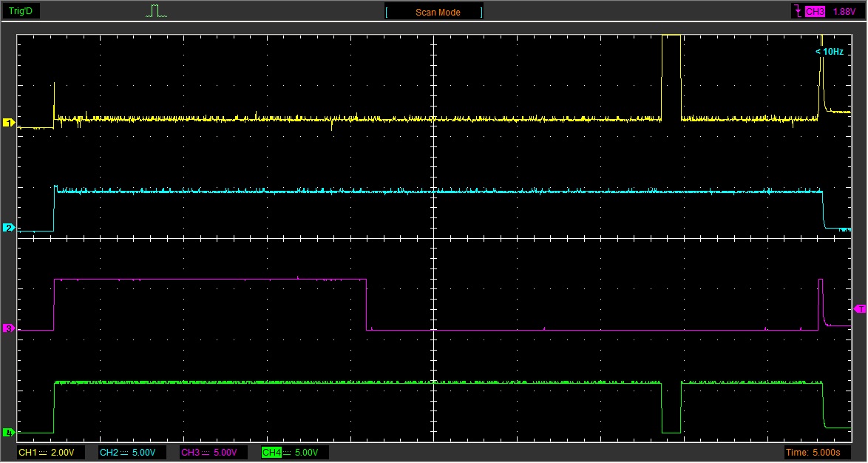Image resolution: width=868 pixels, height=463 pixels.
Task: Open the Time 5.000s timebase setting
Action: [817, 453]
